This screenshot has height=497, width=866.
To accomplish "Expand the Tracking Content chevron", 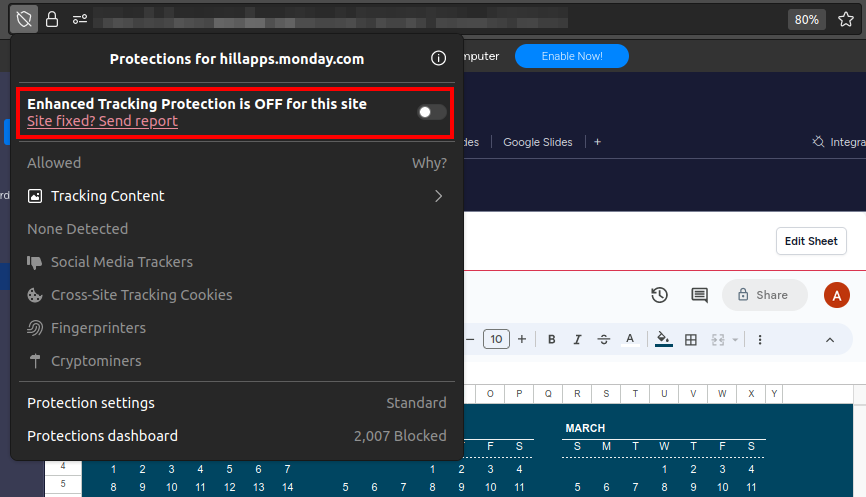I will [439, 196].
